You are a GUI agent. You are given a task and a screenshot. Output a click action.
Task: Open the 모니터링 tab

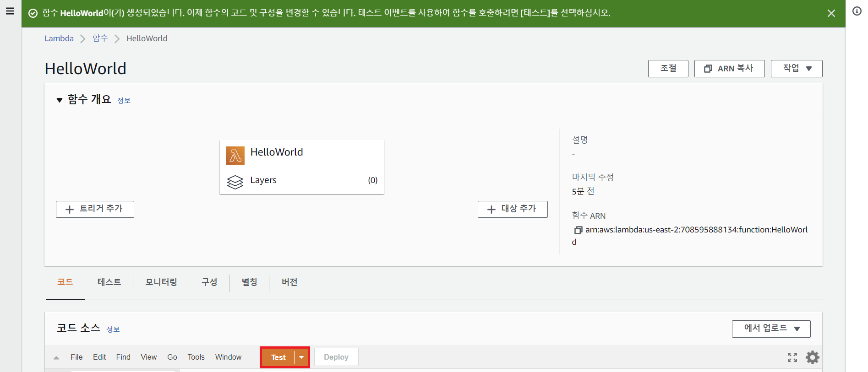click(161, 282)
